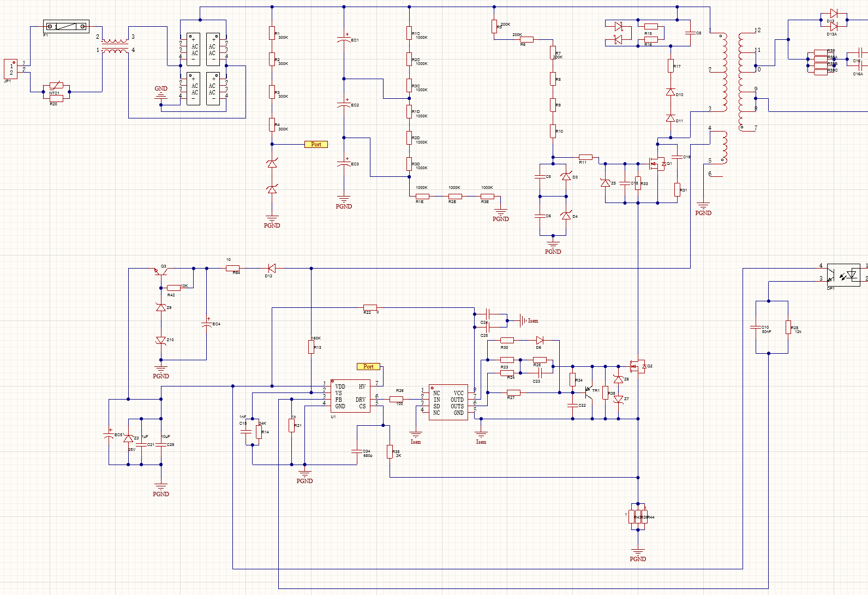Screen dimensions: 868x595
Task: Click capacitor C22
Action: tap(572, 406)
